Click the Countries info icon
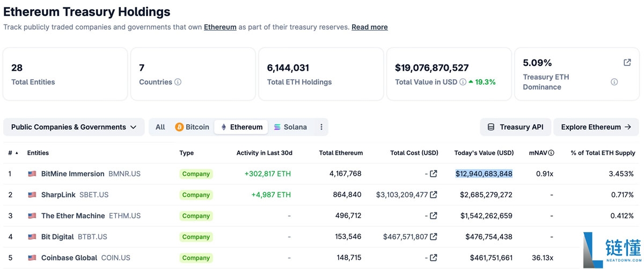This screenshot has height=269, width=644. click(x=178, y=82)
